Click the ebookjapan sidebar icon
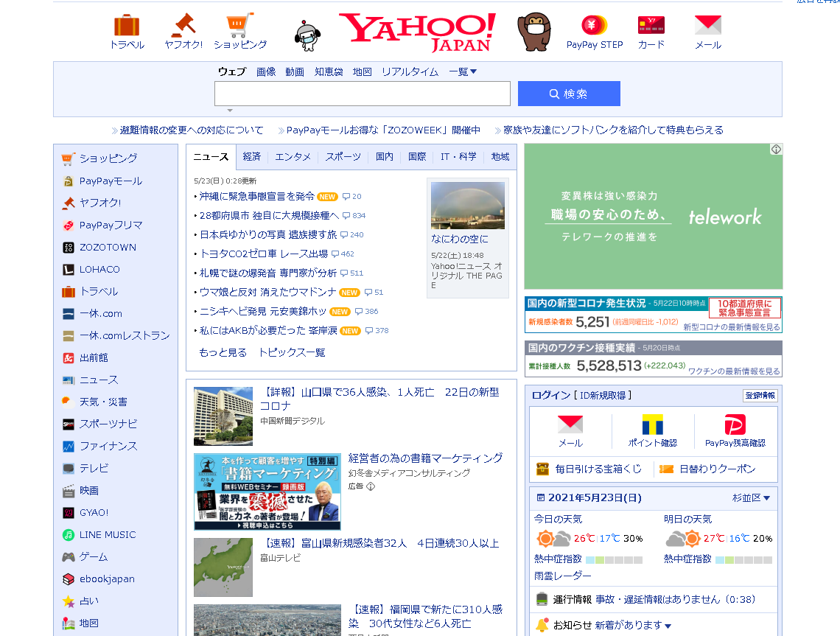The height and width of the screenshot is (636, 840). [68, 579]
